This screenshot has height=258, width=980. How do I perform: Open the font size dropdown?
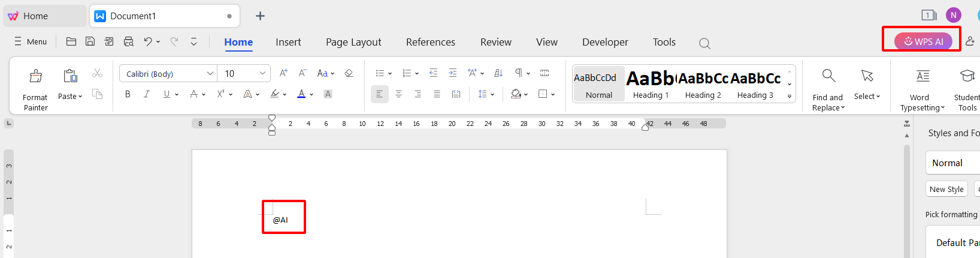262,73
